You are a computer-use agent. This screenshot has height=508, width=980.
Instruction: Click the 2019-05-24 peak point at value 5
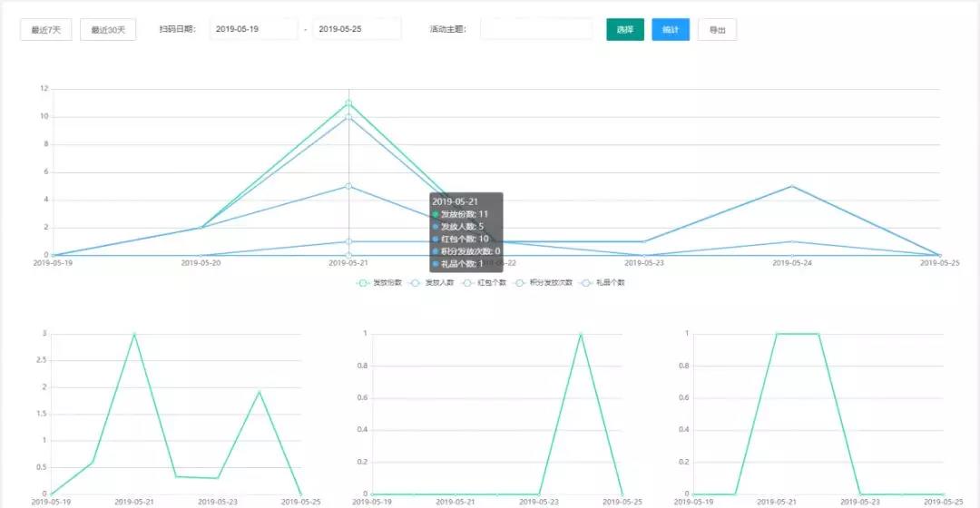(x=792, y=186)
